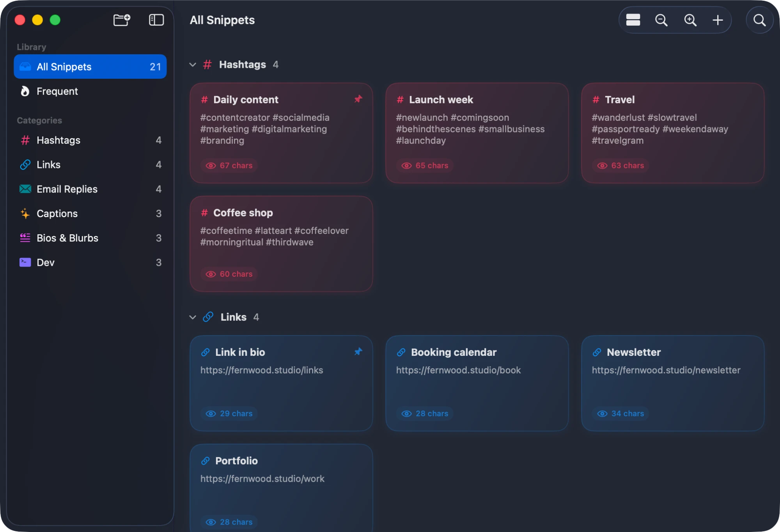Click the https://fernwood.studio/links text
The width and height of the screenshot is (780, 532).
click(x=262, y=370)
